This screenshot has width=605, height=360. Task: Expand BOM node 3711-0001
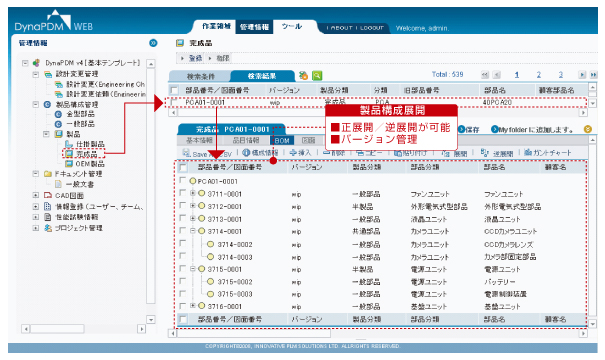coord(193,193)
